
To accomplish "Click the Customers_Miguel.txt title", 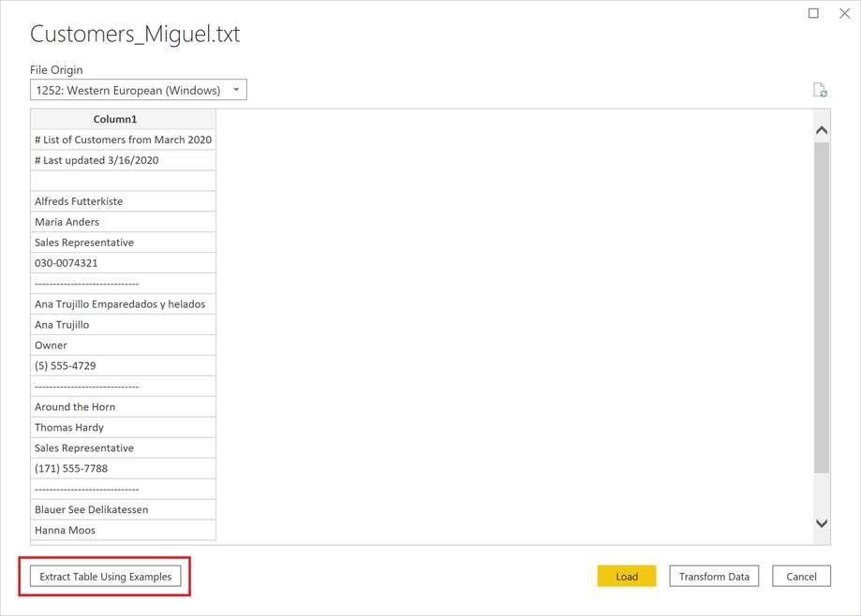I will pyautogui.click(x=135, y=33).
